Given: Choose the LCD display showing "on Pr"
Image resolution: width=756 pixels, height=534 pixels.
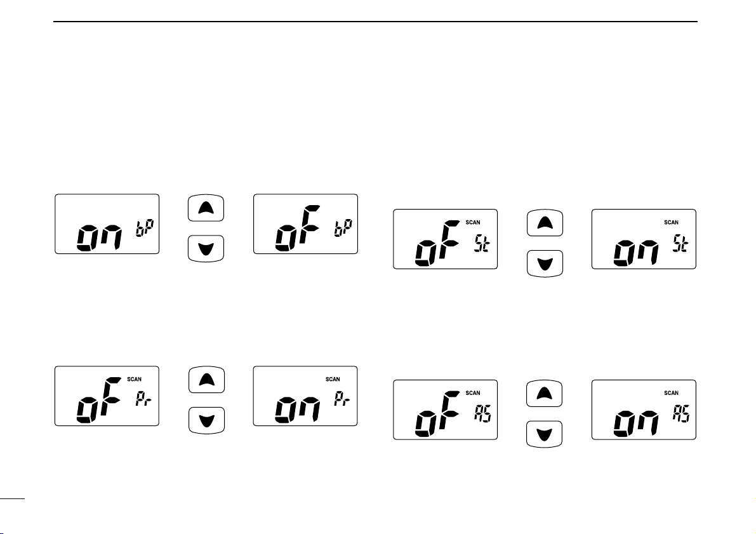Looking at the screenshot, I should click(x=305, y=396).
